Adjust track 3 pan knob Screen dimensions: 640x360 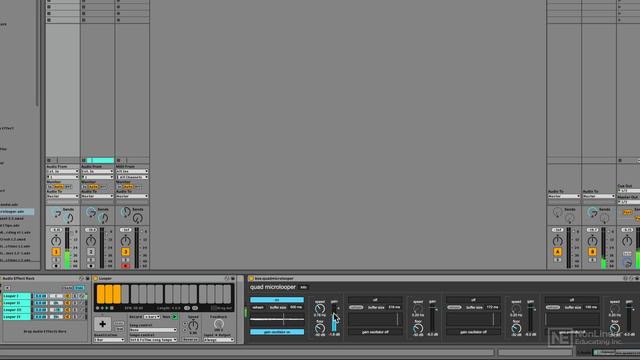[125, 241]
